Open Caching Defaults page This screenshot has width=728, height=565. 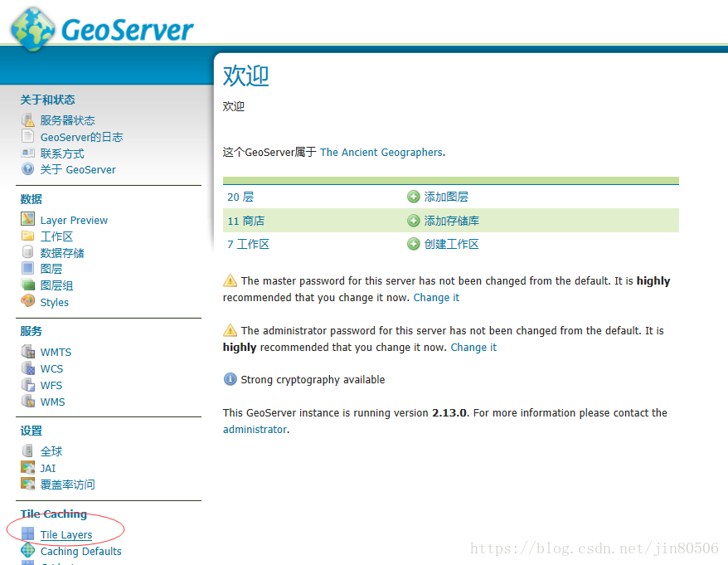[80, 552]
